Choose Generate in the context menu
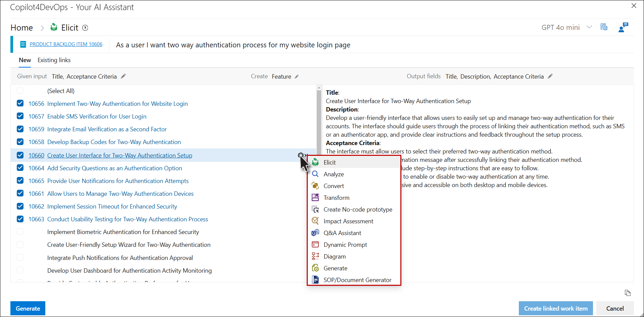Image resolution: width=644 pixels, height=317 pixels. click(x=354, y=268)
